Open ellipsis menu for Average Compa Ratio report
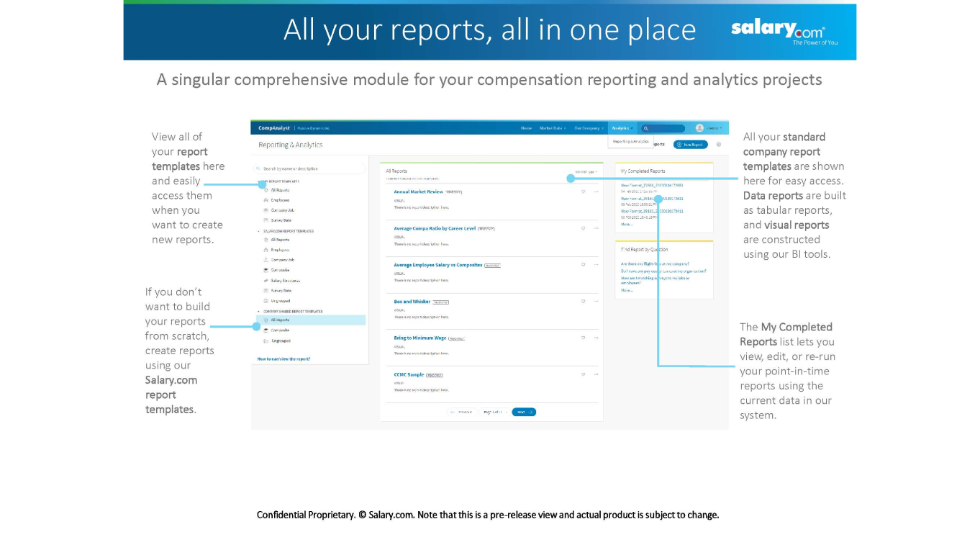Screen dimensions: 980x550 coord(596,228)
